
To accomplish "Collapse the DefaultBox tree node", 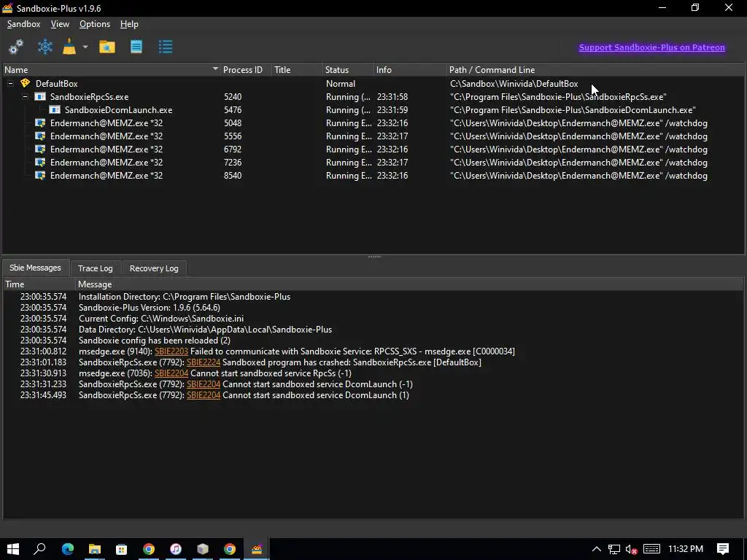I will coord(10,83).
